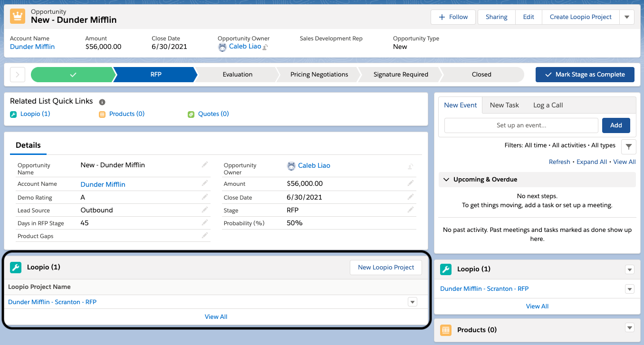Click the info icon beside Related List Quick Links

pos(103,101)
